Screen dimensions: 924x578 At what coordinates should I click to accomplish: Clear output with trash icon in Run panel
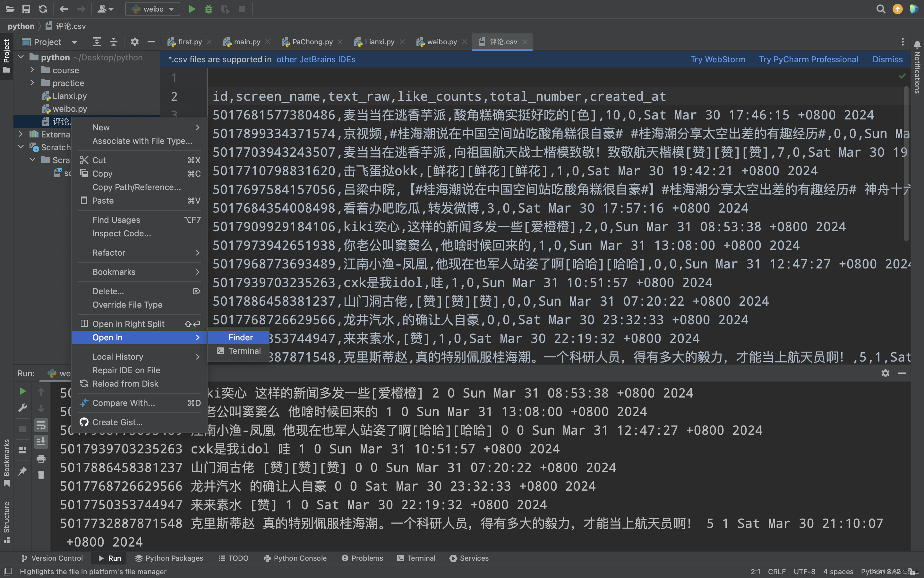[x=41, y=475]
